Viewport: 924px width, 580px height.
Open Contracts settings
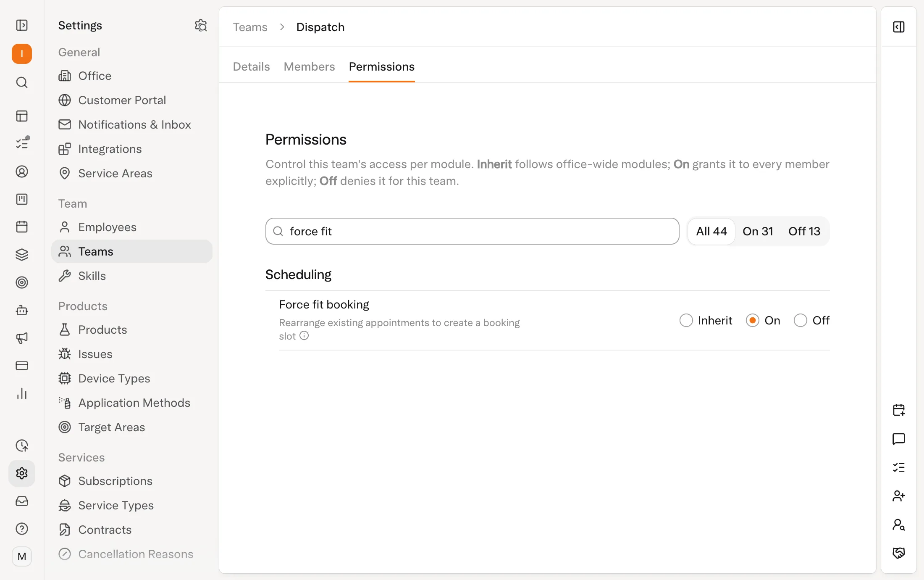(132, 530)
